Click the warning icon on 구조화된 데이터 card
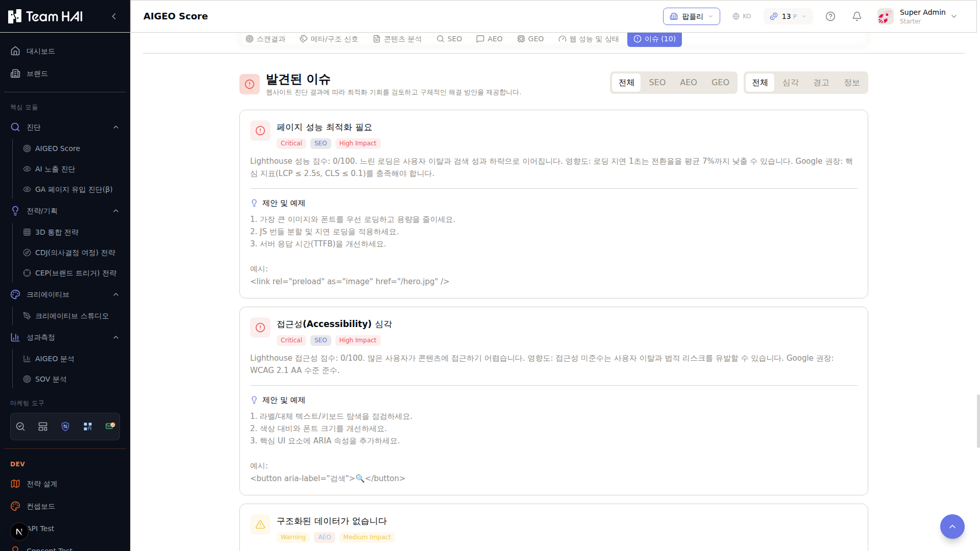Image resolution: width=980 pixels, height=551 pixels. click(x=260, y=524)
